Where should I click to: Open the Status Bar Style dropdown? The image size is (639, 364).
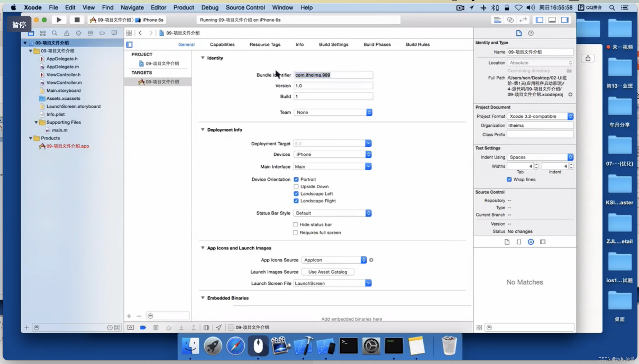coord(368,213)
